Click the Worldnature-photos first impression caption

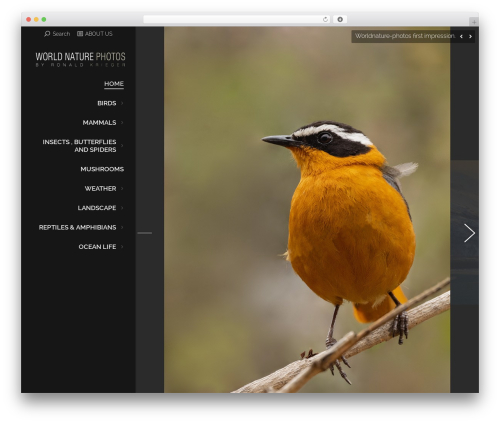(405, 36)
